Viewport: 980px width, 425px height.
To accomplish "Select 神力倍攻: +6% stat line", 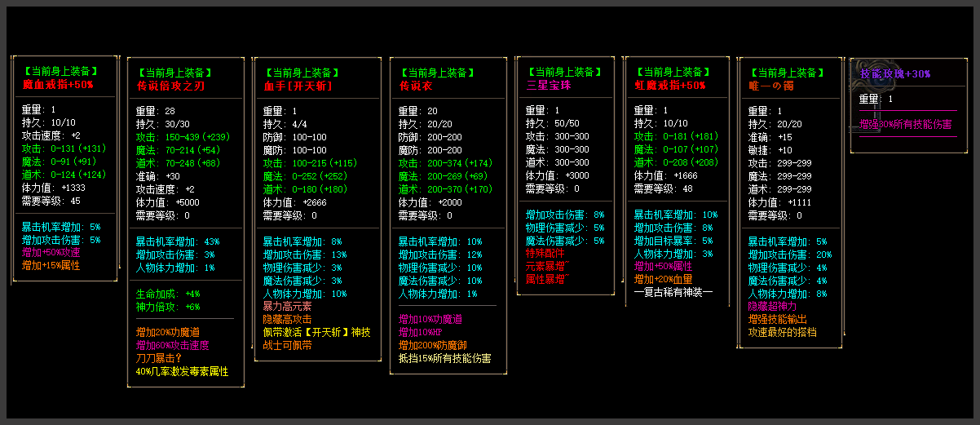I will [x=168, y=306].
